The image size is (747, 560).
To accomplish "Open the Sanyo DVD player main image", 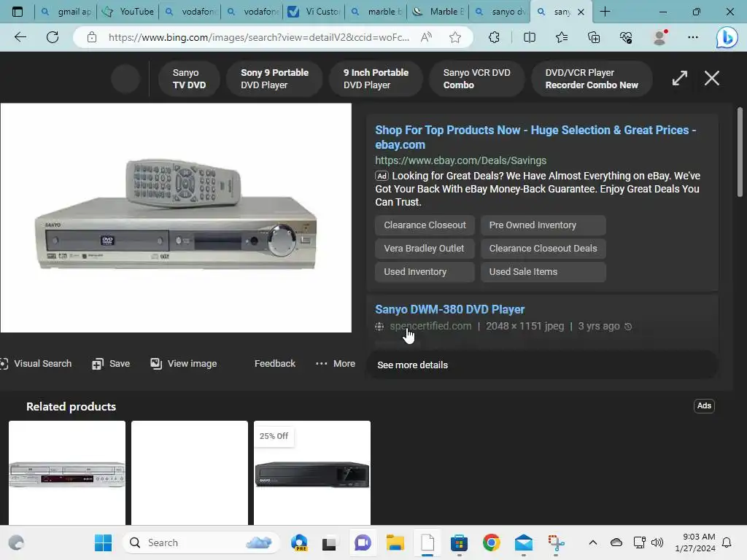I will coord(176,217).
